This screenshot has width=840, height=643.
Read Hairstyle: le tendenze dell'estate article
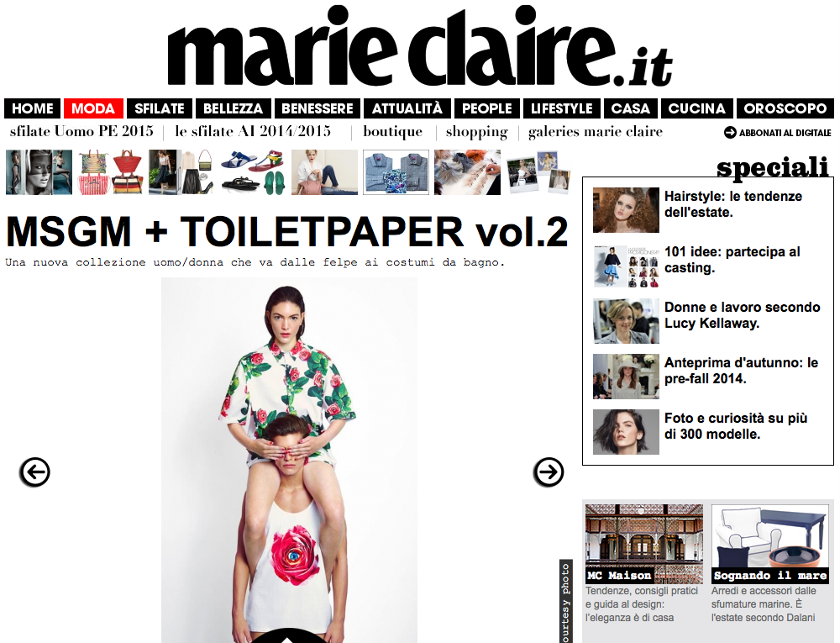click(x=732, y=204)
